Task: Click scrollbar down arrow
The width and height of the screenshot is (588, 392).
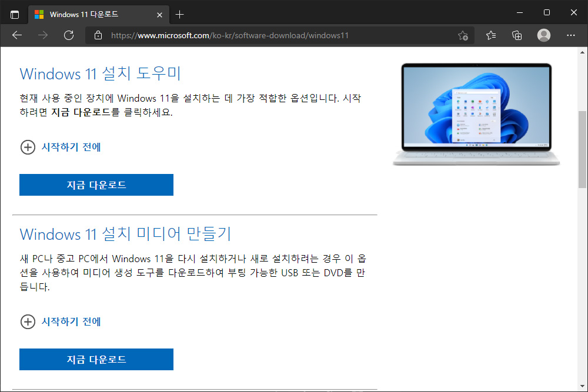Action: click(582, 386)
